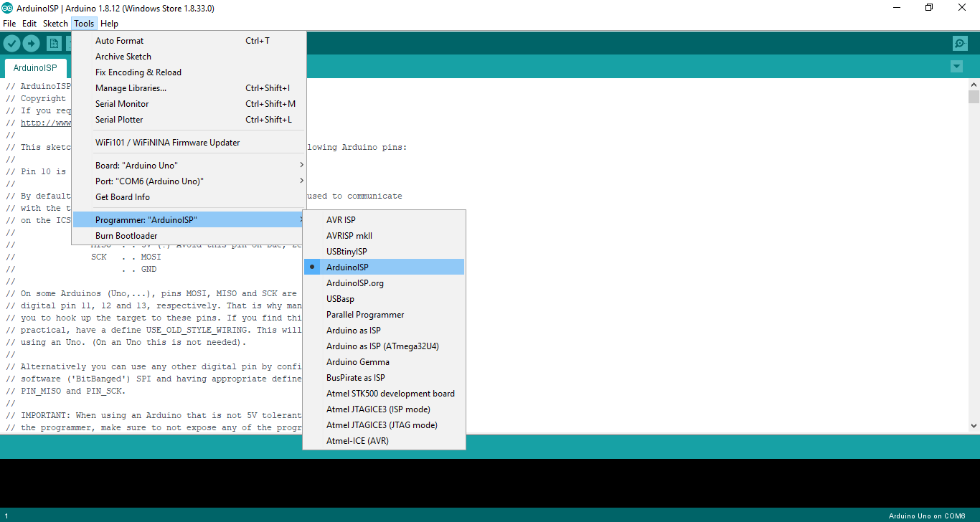Collapse the Programmer "ArduinoISP" submenu entry
This screenshot has height=522, width=980.
(x=189, y=220)
